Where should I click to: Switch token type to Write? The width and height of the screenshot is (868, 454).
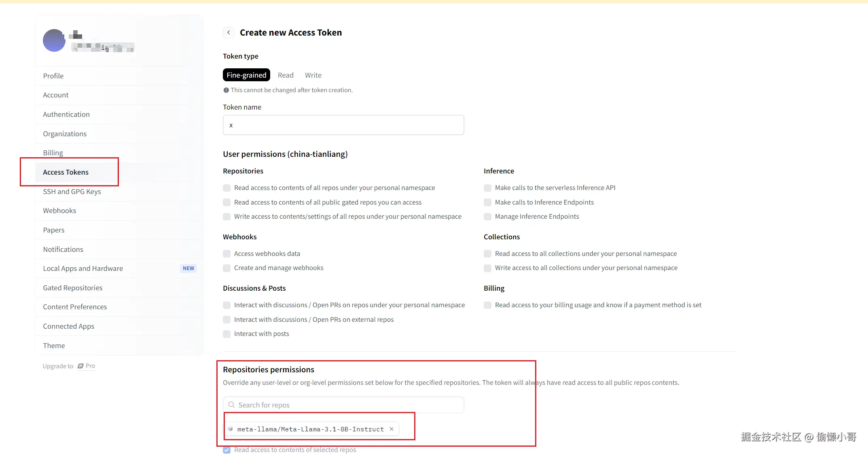point(313,75)
